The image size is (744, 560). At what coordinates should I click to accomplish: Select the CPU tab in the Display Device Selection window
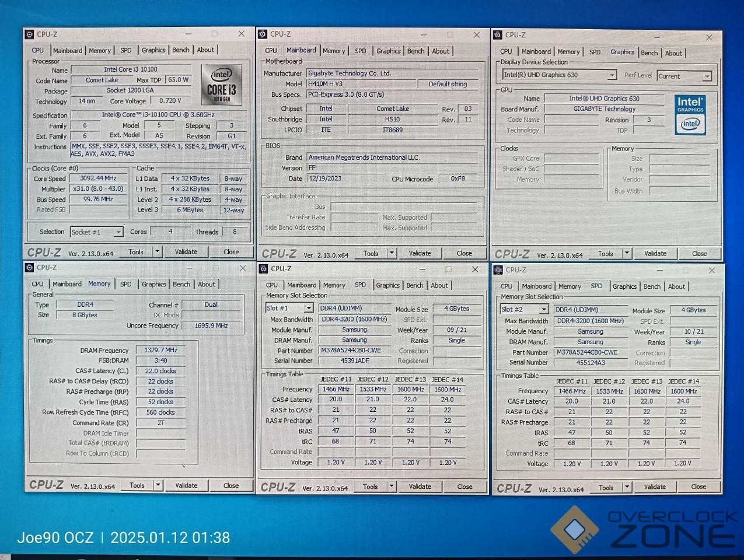(506, 52)
